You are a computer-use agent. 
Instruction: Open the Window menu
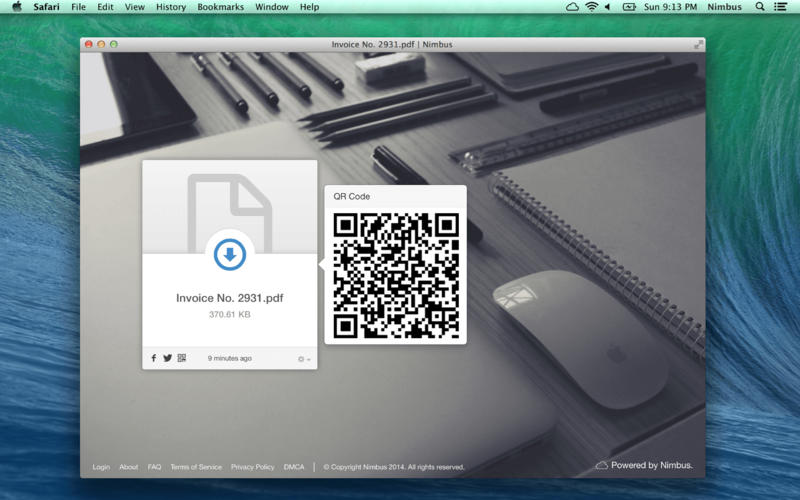272,7
